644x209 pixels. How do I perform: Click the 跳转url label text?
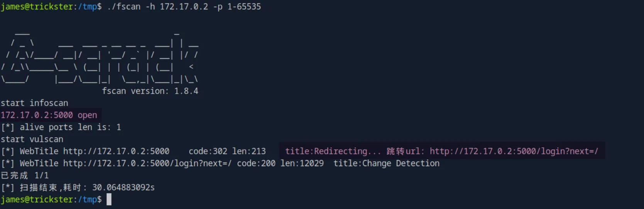click(x=406, y=151)
